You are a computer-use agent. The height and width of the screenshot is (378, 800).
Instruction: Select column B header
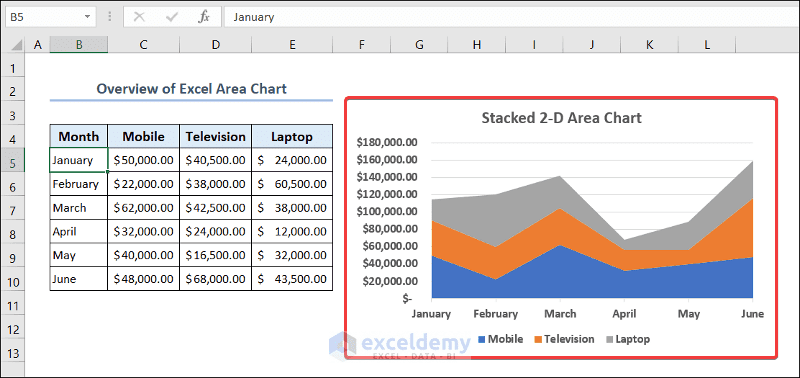(79, 45)
